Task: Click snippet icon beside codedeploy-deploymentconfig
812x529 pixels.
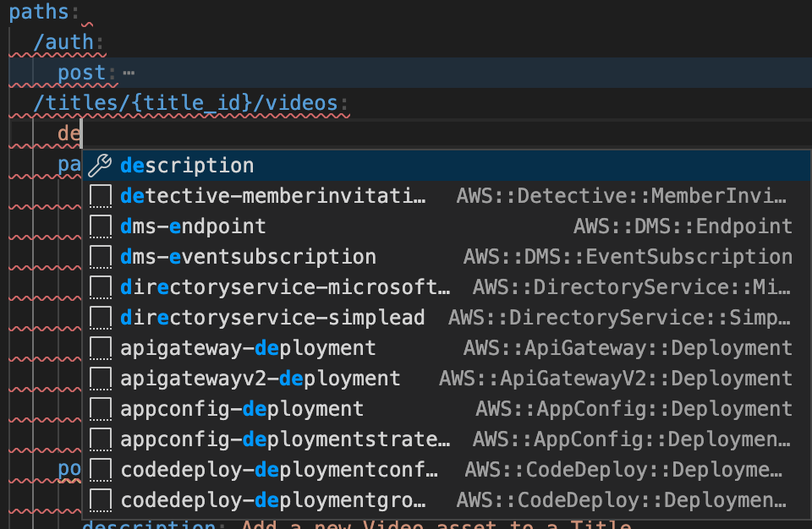Action: 101,470
